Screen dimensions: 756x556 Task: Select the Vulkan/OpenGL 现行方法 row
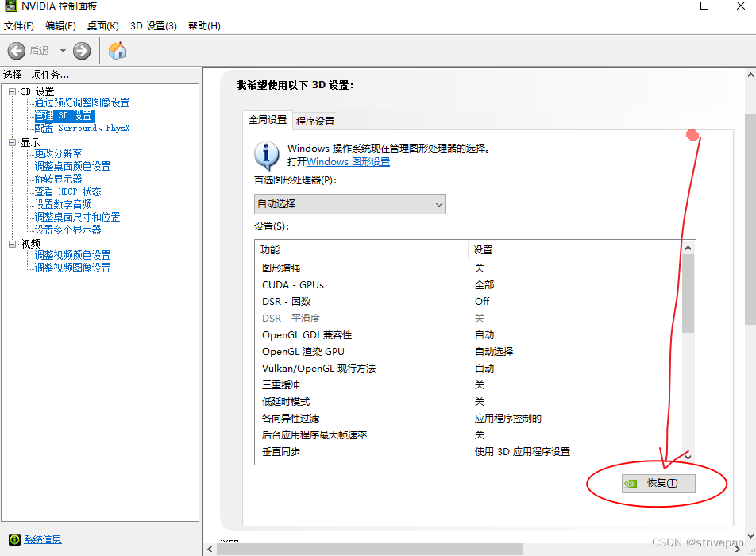pyautogui.click(x=469, y=369)
